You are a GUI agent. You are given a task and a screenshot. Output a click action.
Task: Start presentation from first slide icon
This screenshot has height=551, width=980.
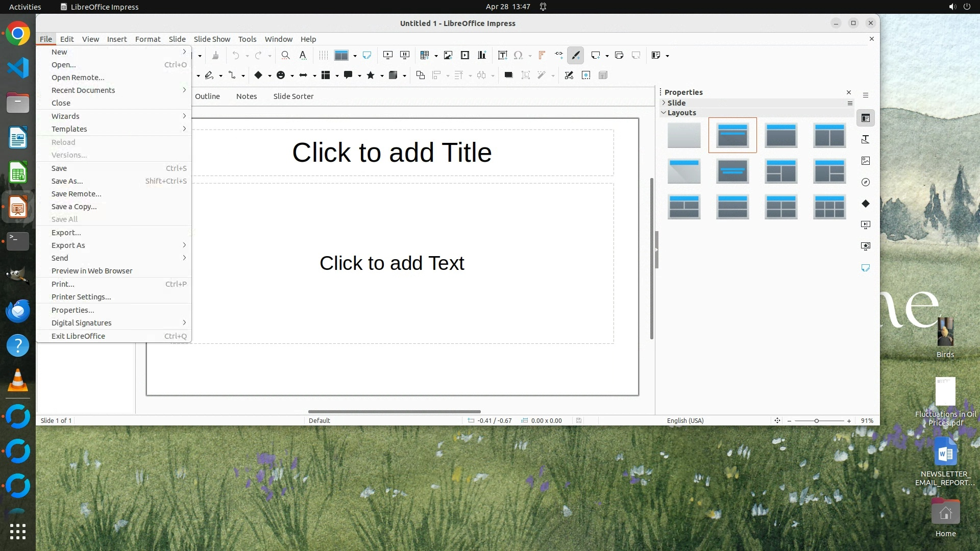tap(388, 55)
